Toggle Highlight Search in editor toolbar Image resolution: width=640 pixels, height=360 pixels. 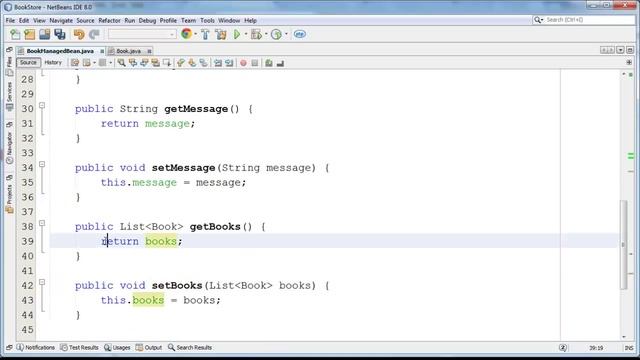coord(156,62)
